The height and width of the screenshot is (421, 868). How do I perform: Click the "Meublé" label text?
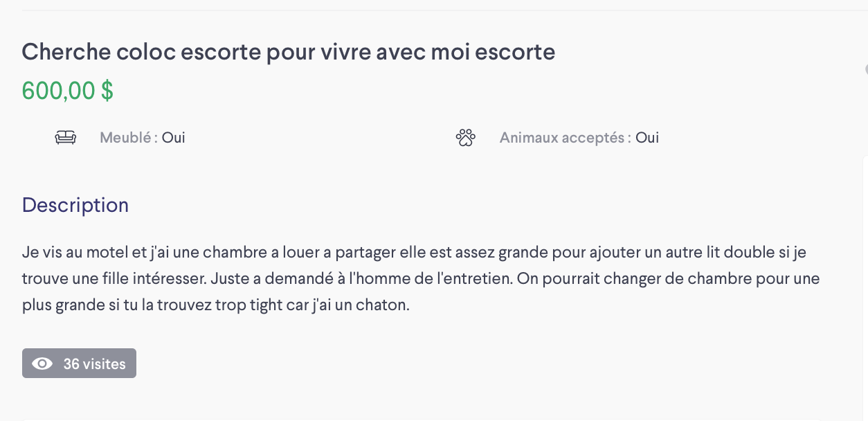click(125, 138)
